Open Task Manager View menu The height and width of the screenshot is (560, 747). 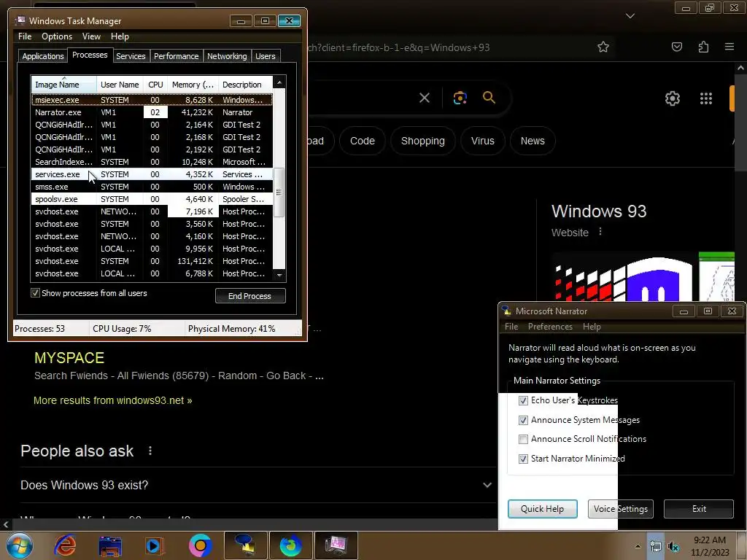pyautogui.click(x=91, y=36)
